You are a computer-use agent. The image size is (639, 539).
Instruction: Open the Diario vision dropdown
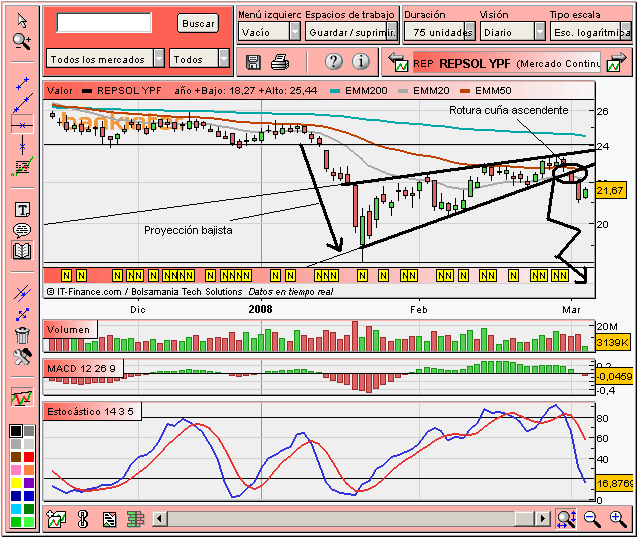point(513,31)
